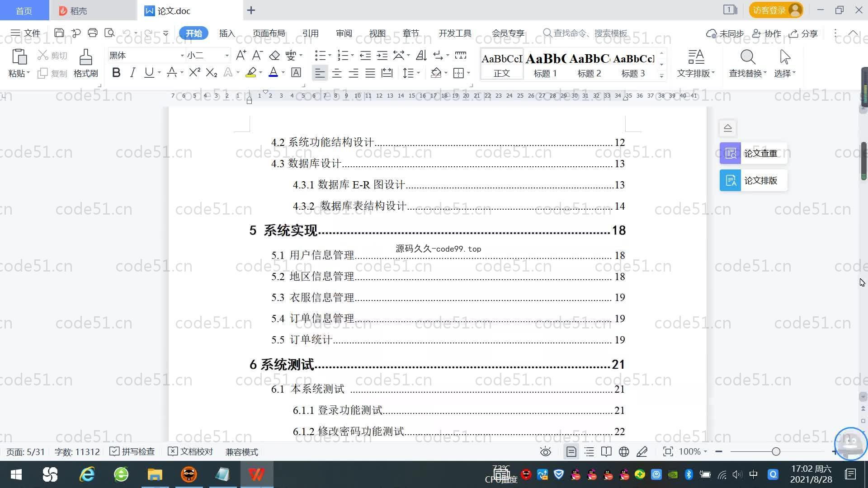This screenshot has height=488, width=868.
Task: Open 文字排版 dropdown
Action: [696, 73]
